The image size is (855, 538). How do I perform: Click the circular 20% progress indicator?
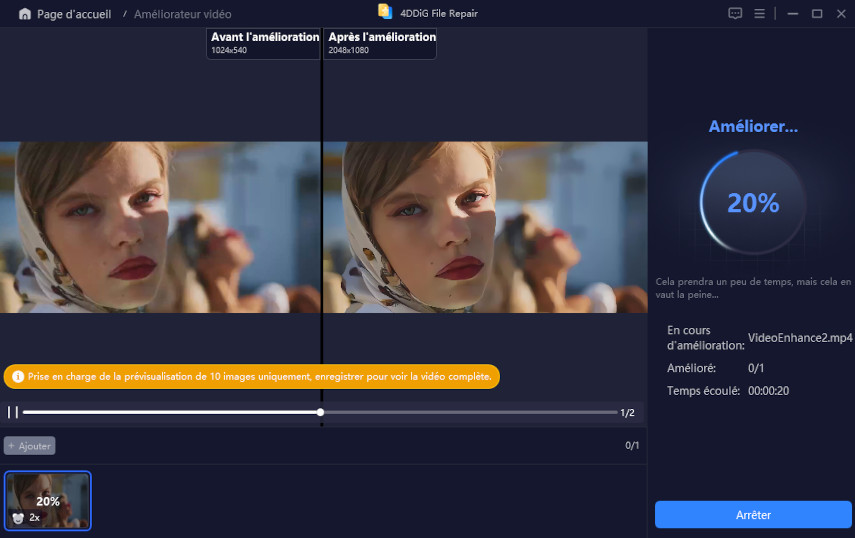(x=752, y=203)
